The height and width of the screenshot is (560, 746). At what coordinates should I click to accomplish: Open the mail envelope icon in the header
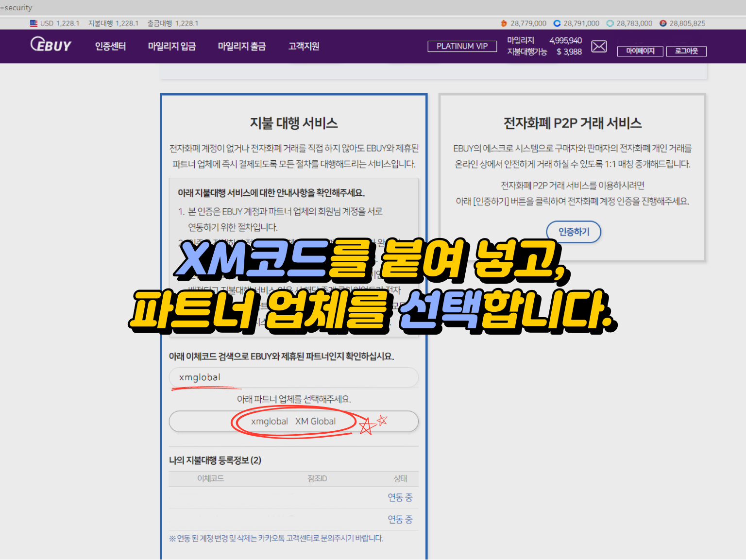[599, 46]
